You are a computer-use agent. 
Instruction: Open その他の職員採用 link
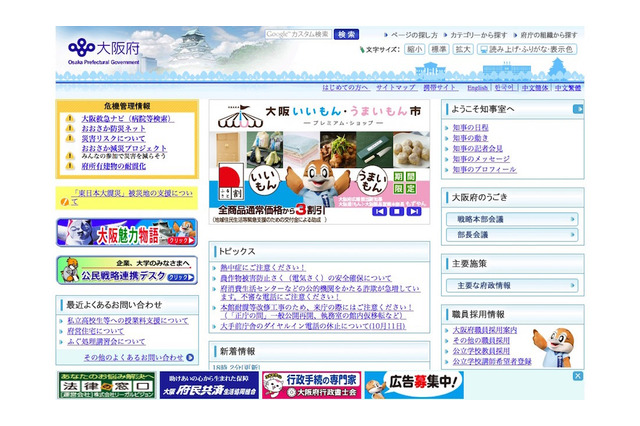tap(481, 341)
